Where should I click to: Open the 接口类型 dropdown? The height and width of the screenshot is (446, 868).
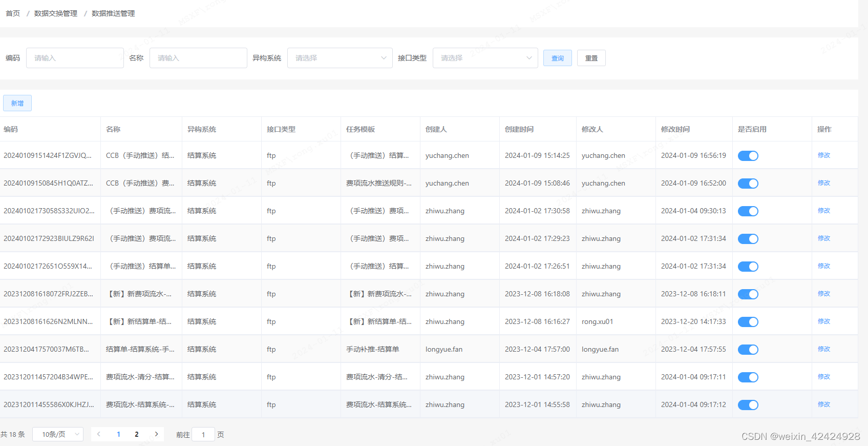[x=485, y=58]
